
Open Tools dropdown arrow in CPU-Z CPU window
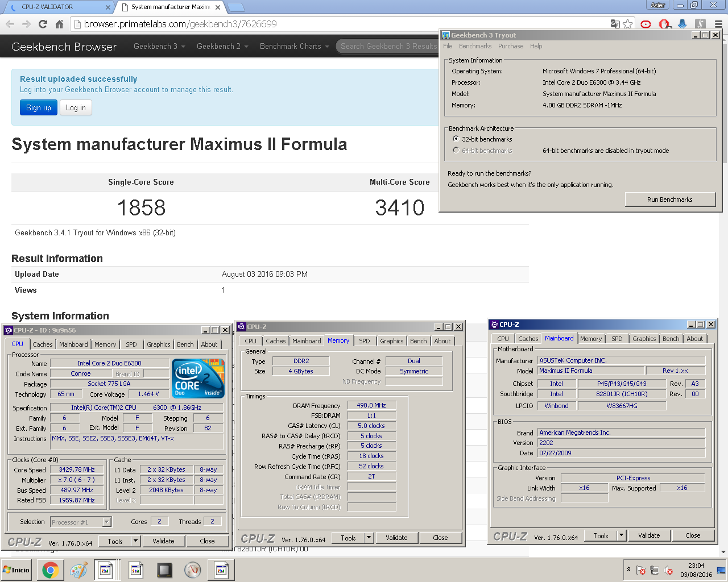[136, 541]
